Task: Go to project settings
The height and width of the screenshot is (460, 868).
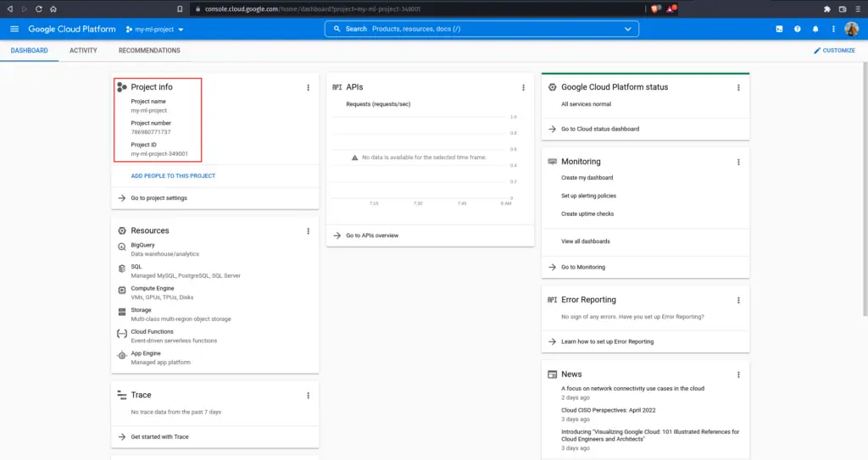Action: 159,198
